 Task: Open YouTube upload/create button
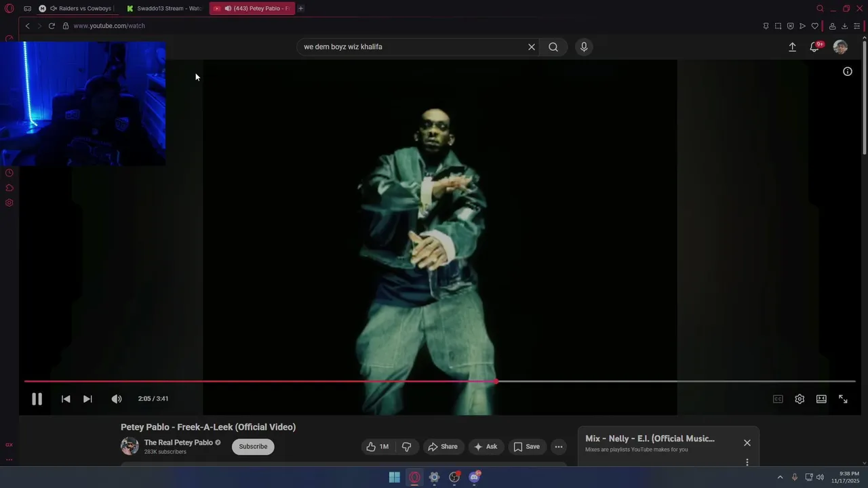pyautogui.click(x=792, y=47)
